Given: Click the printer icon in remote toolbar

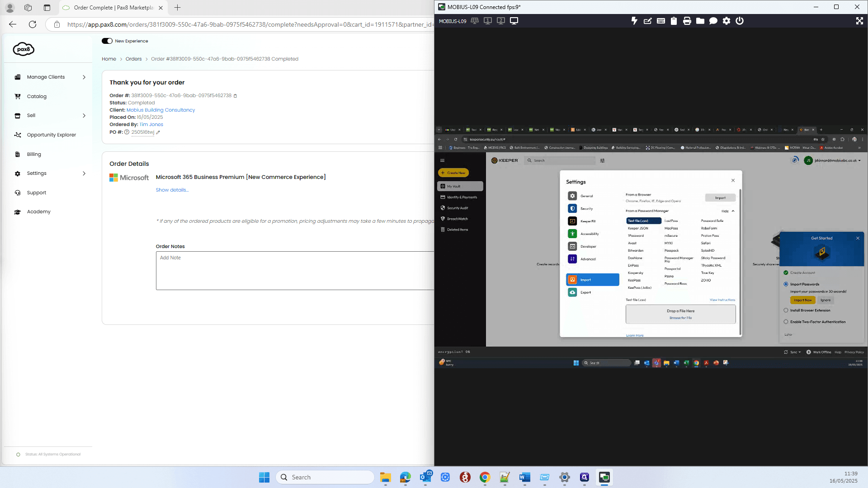Looking at the screenshot, I should point(687,21).
